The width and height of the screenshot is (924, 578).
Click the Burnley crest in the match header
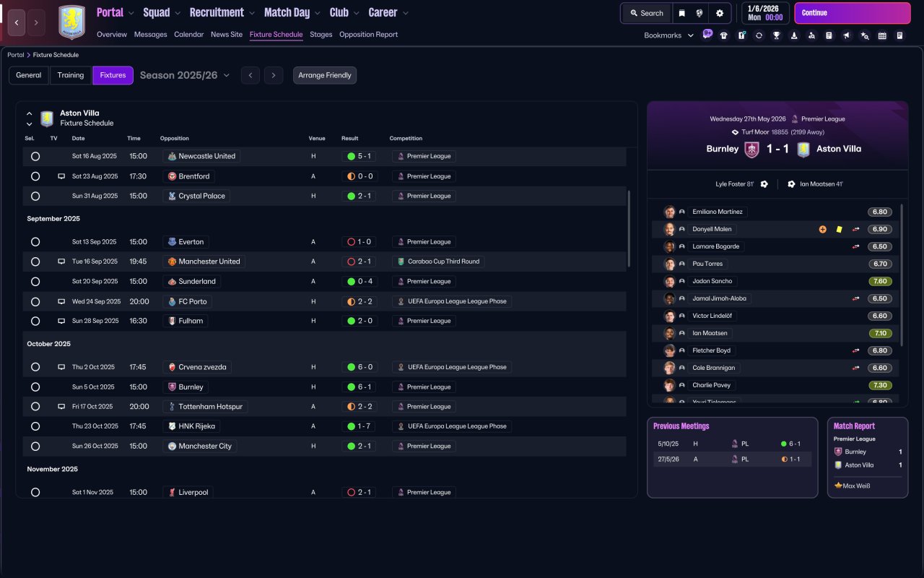click(751, 150)
